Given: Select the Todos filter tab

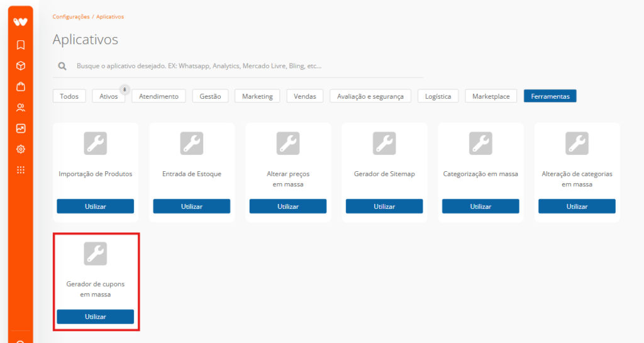Looking at the screenshot, I should click(69, 96).
